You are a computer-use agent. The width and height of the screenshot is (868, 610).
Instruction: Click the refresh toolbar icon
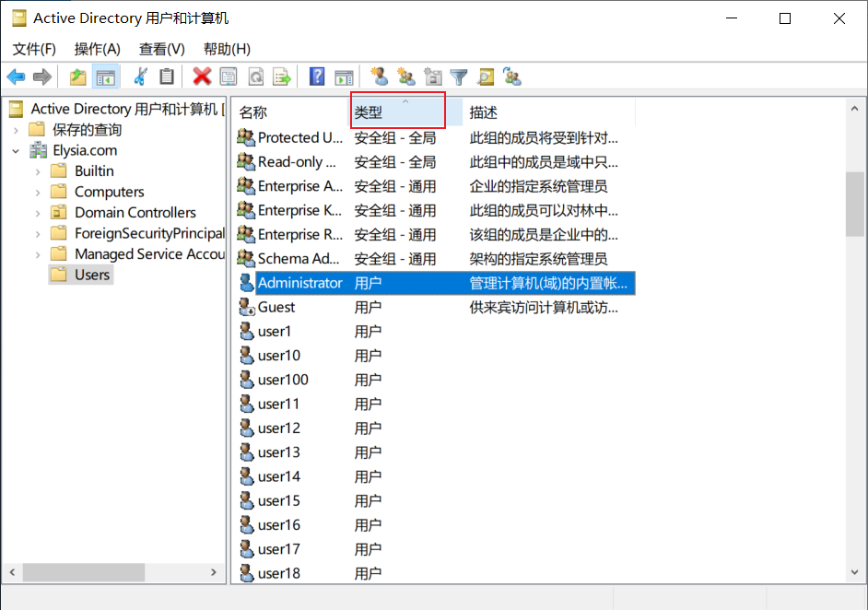[256, 76]
